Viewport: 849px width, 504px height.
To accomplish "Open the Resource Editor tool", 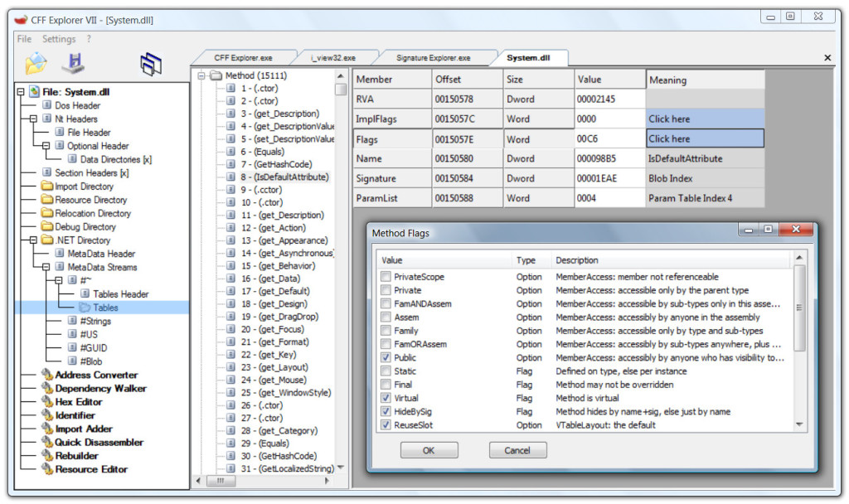I will coord(91,469).
